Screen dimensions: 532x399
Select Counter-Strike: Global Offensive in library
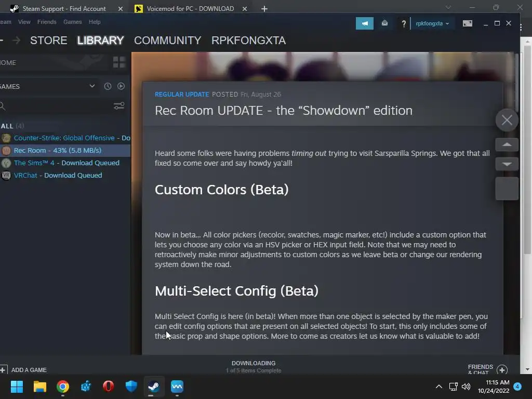tap(65, 138)
